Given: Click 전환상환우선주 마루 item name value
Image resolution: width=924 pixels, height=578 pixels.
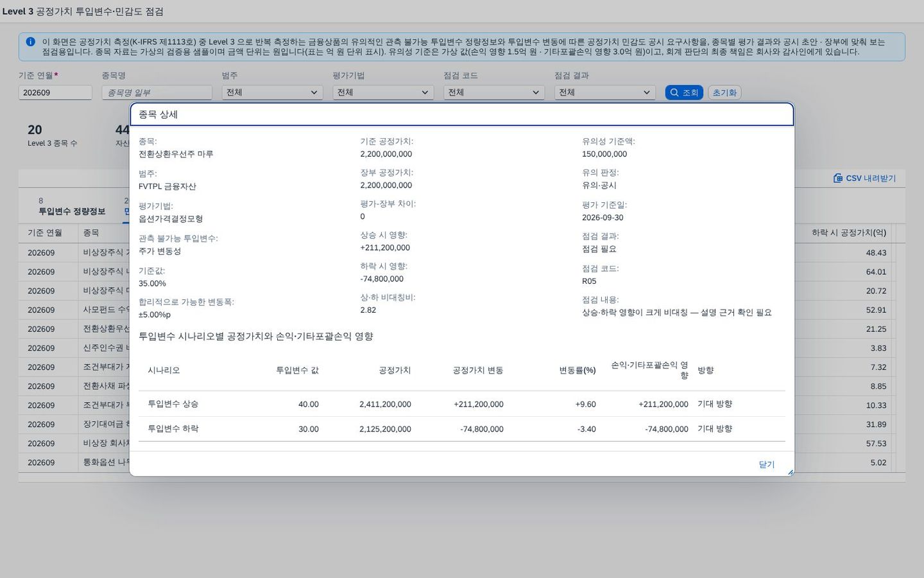Looking at the screenshot, I should (176, 154).
